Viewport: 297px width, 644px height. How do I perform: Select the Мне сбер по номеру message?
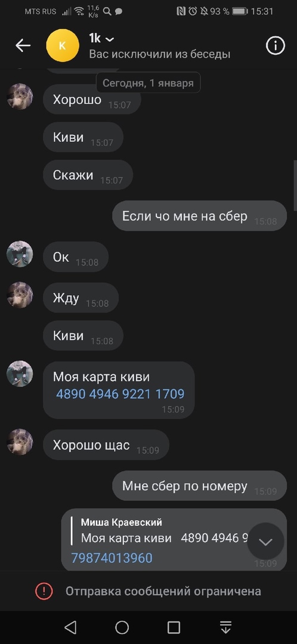200,486
